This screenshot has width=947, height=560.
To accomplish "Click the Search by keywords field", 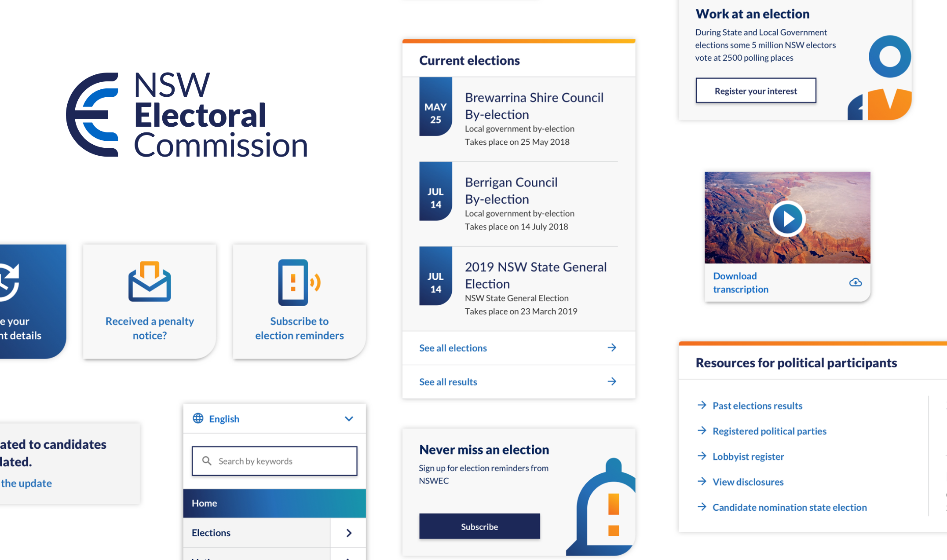I will [x=274, y=461].
